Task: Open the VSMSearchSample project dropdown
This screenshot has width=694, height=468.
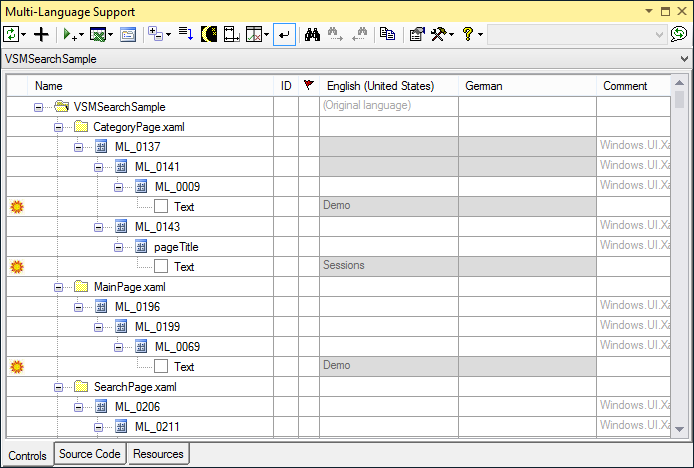Action: pos(684,59)
